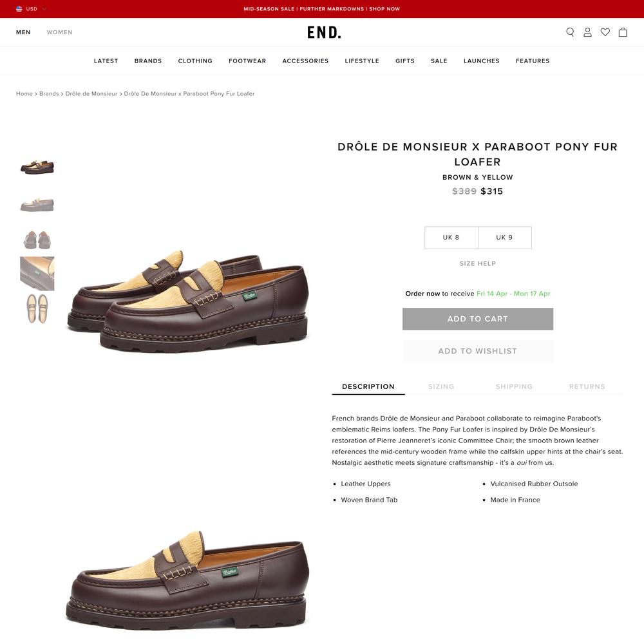The height and width of the screenshot is (644, 644).
Task: Select size UK 9
Action: (x=504, y=238)
